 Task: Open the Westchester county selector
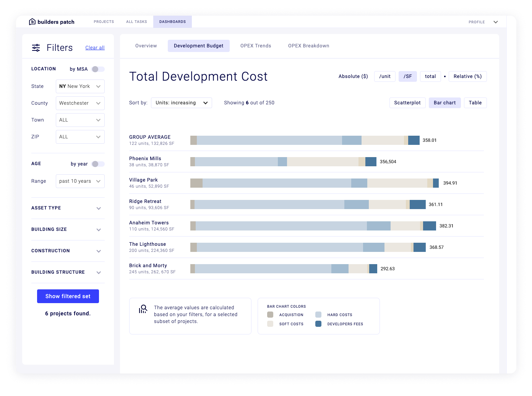tap(80, 103)
